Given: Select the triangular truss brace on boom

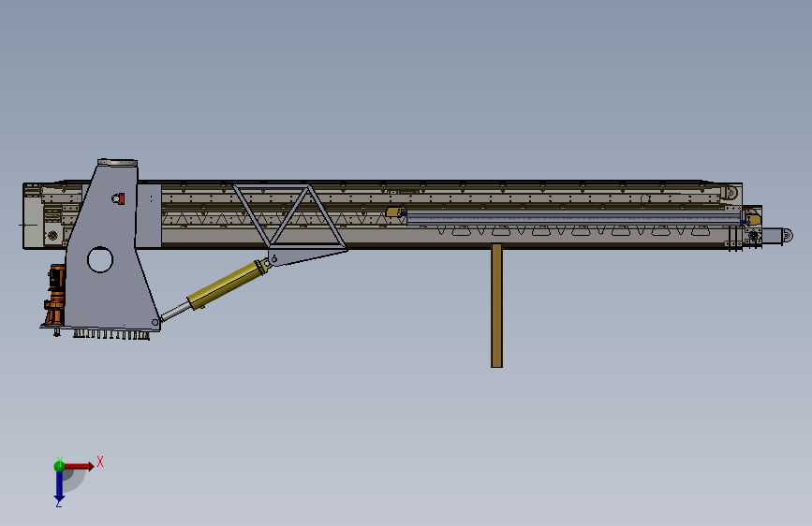Looking at the screenshot, I should click(x=290, y=215).
